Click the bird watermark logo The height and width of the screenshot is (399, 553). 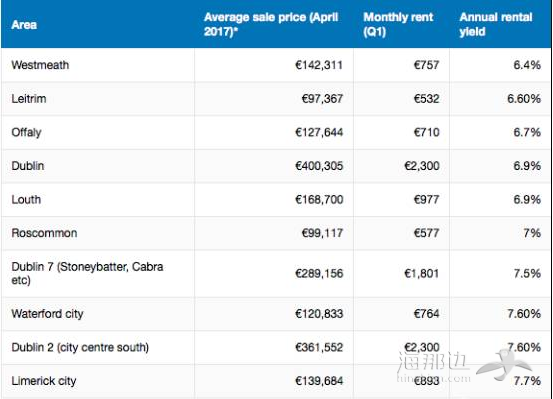[x=504, y=364]
